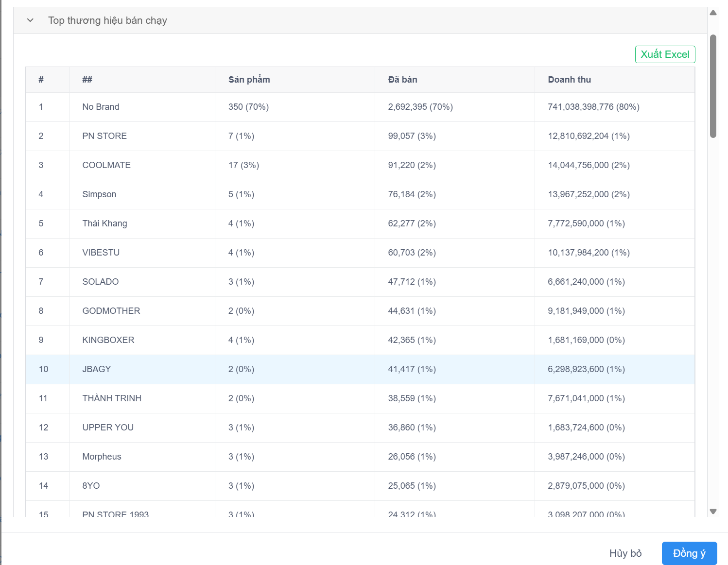Click the UPPER YOU brand name
Viewport: 728px width, 565px height.
click(x=108, y=428)
